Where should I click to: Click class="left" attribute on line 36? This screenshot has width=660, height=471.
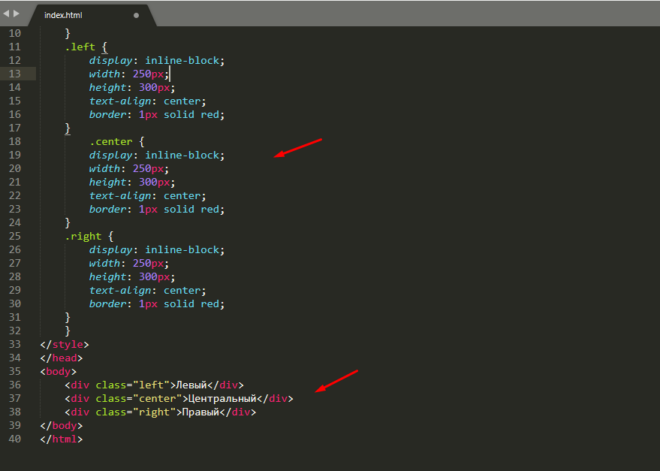[x=133, y=385]
